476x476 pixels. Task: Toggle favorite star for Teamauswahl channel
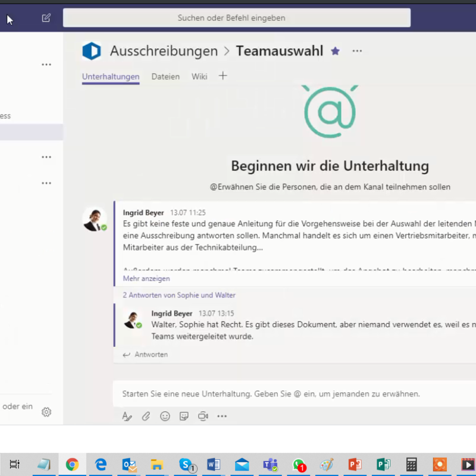pyautogui.click(x=335, y=51)
